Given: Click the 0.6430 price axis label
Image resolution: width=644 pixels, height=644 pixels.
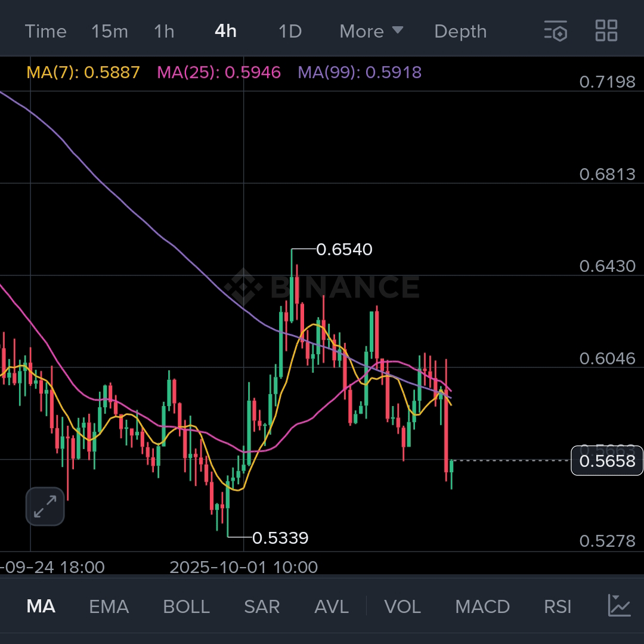Looking at the screenshot, I should [x=608, y=267].
